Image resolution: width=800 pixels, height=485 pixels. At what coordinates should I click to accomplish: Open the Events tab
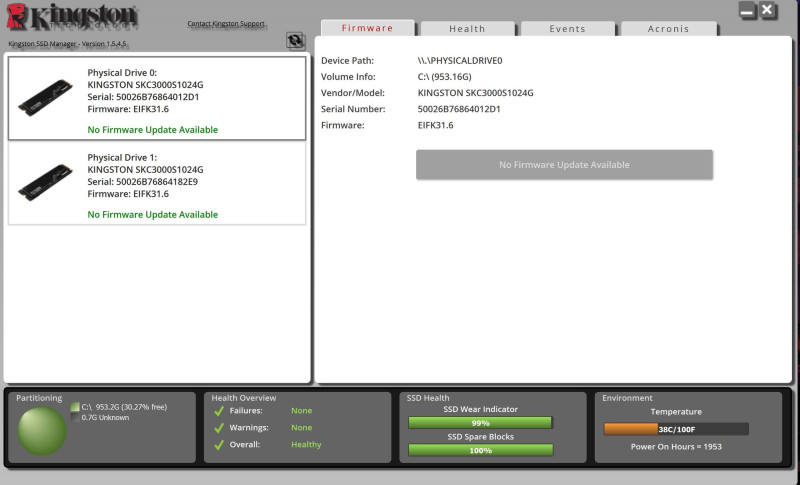click(x=567, y=29)
